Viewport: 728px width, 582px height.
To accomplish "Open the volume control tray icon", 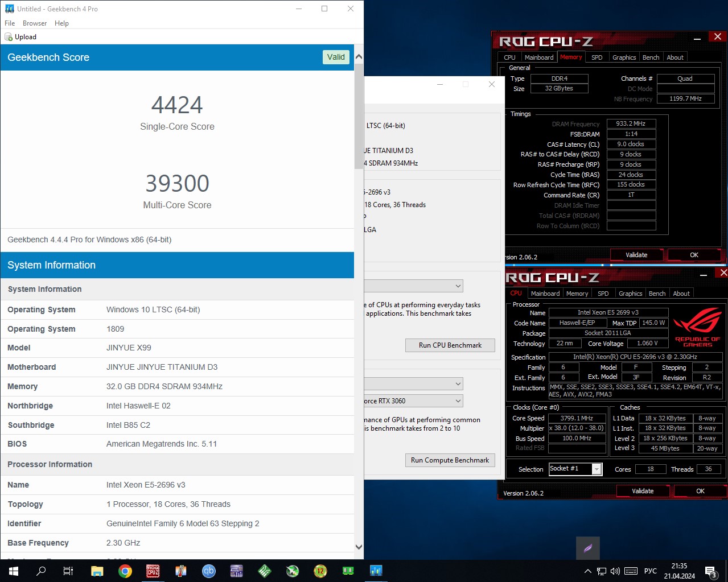I will point(615,571).
